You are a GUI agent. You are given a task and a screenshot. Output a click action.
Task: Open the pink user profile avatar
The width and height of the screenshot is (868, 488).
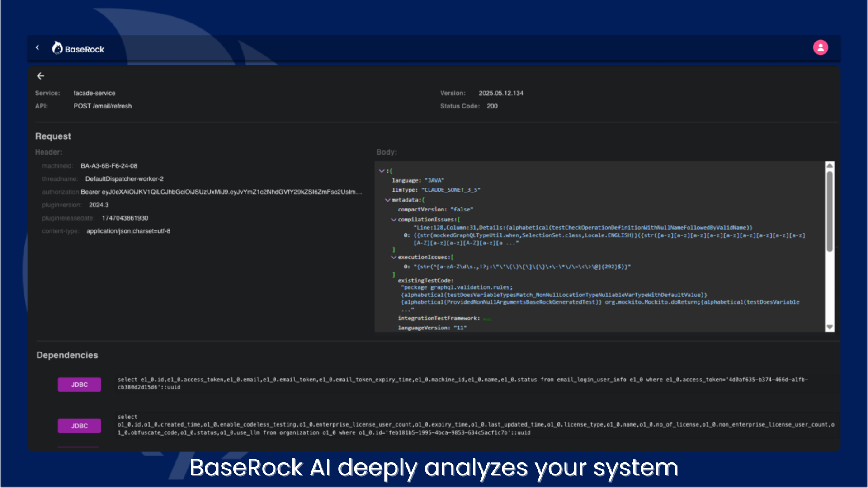(x=820, y=47)
